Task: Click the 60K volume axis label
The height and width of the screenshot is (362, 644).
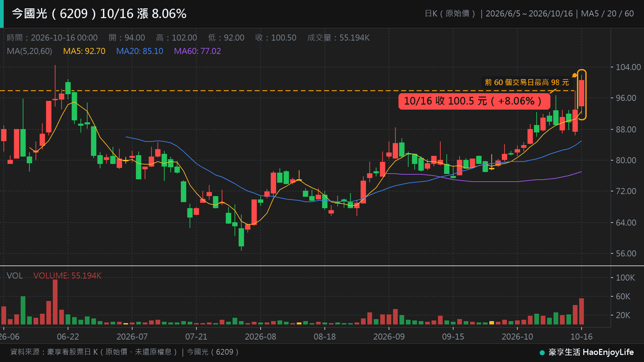Action: point(623,297)
